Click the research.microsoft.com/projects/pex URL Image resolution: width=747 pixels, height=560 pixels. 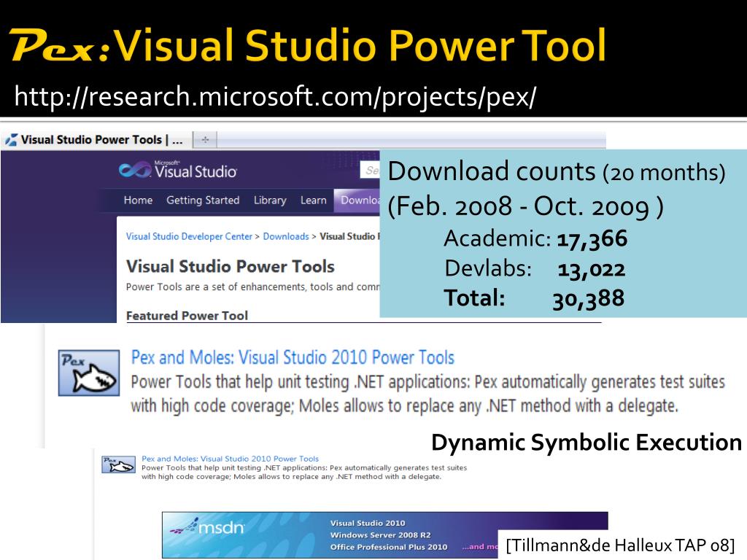pos(275,96)
